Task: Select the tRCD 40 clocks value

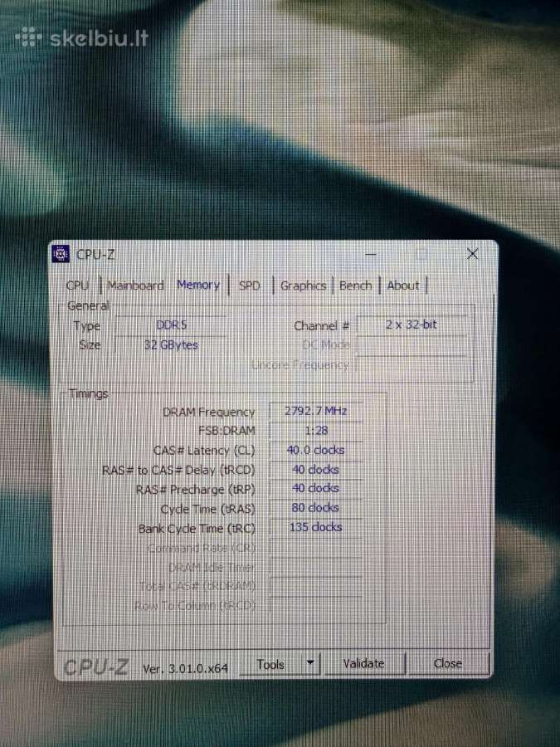Action: click(316, 469)
